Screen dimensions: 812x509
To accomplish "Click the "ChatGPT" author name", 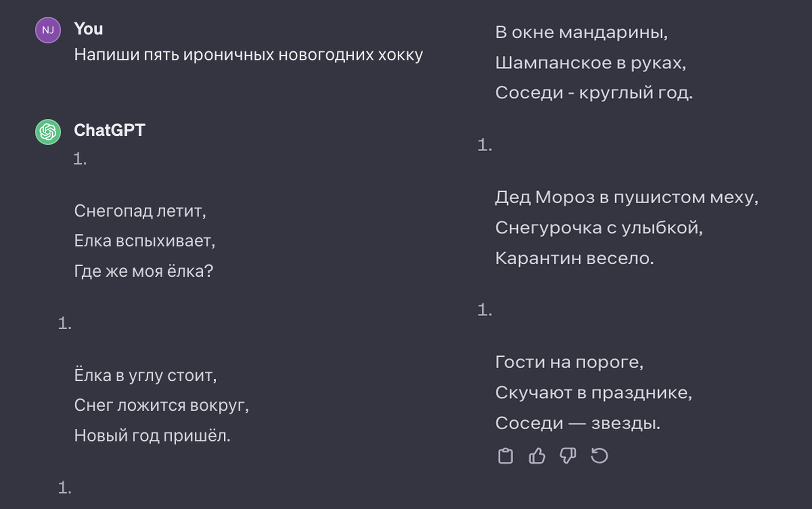I will click(x=109, y=130).
